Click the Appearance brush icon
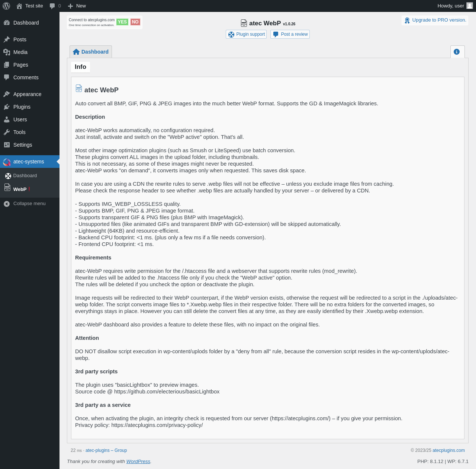The height and width of the screenshot is (469, 476). (7, 94)
